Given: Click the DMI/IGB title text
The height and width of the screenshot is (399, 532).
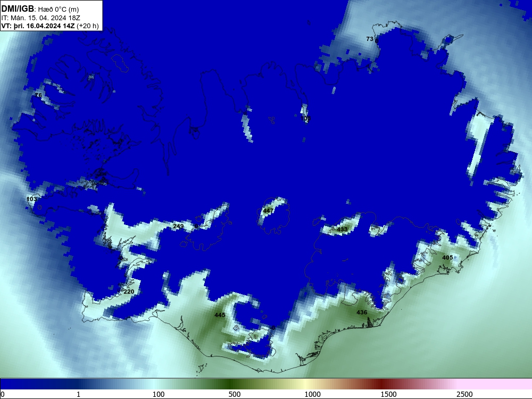Looking at the screenshot, I should pyautogui.click(x=18, y=9).
